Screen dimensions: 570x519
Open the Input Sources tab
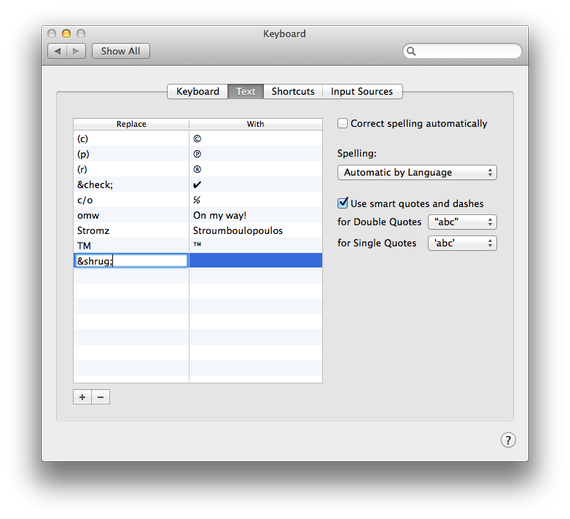click(x=362, y=91)
